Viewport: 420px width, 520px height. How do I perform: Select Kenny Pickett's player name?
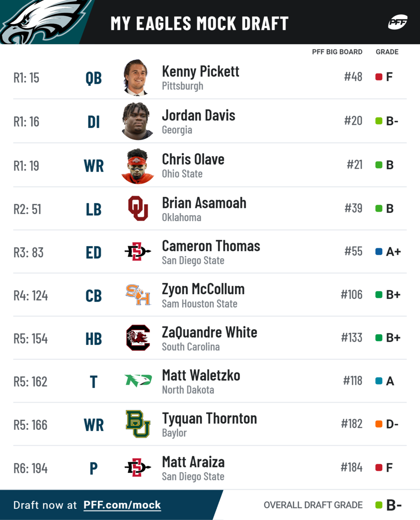click(x=200, y=71)
